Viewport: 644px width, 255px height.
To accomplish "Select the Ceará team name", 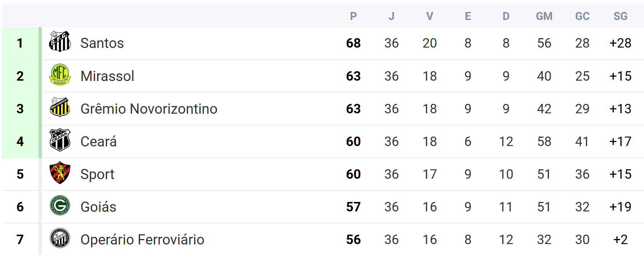I will [x=98, y=142].
